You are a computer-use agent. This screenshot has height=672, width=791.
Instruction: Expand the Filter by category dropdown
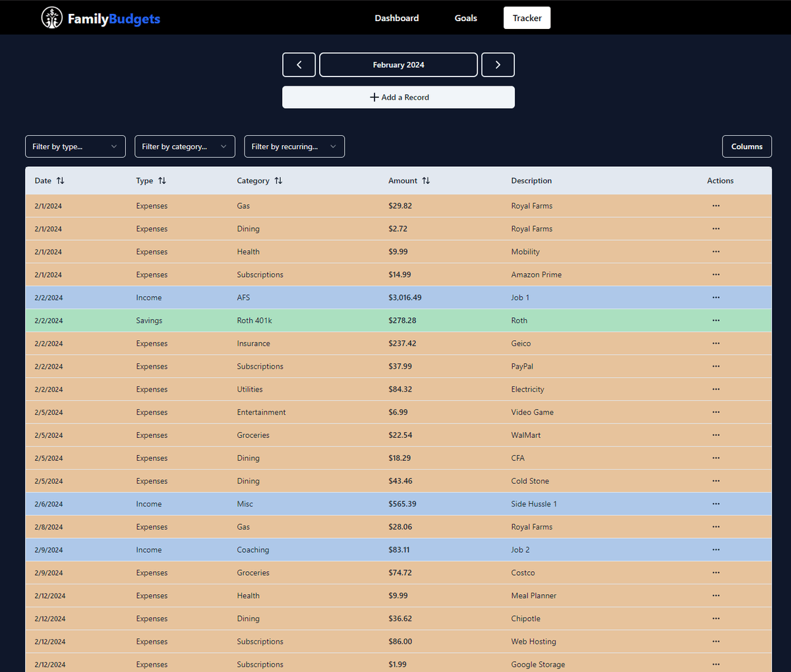185,146
